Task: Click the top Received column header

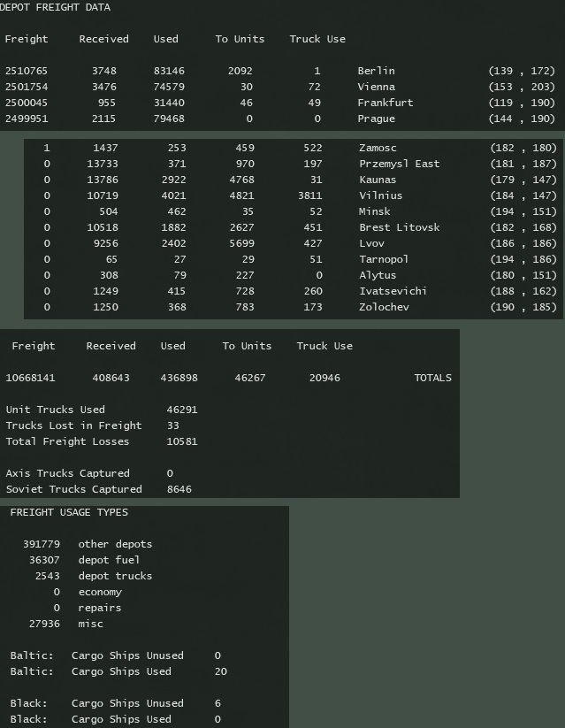Action: (x=104, y=39)
